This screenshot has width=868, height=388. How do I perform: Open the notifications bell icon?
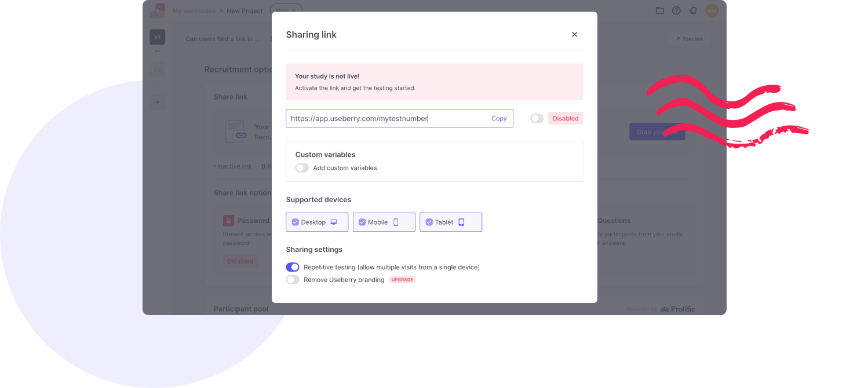pyautogui.click(x=693, y=10)
